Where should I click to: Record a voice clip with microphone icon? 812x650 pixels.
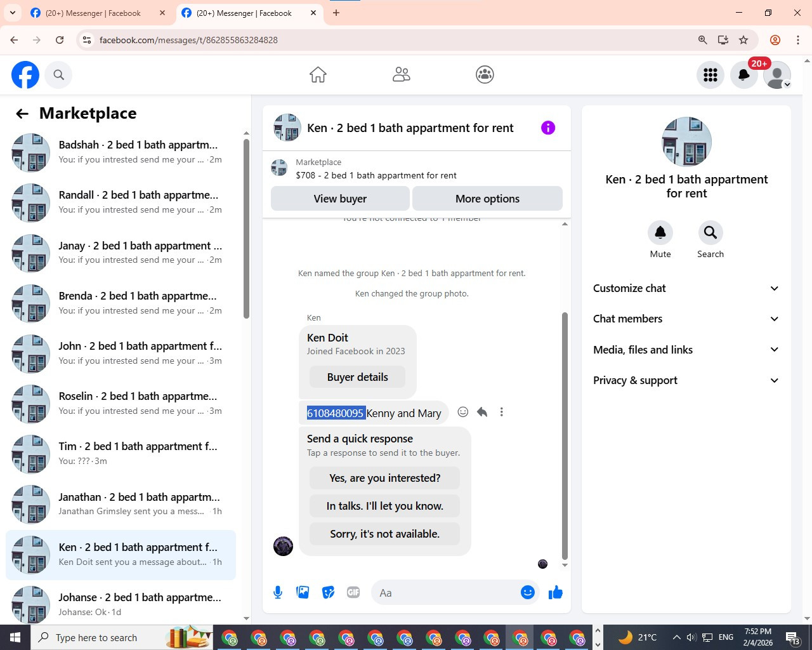[278, 592]
